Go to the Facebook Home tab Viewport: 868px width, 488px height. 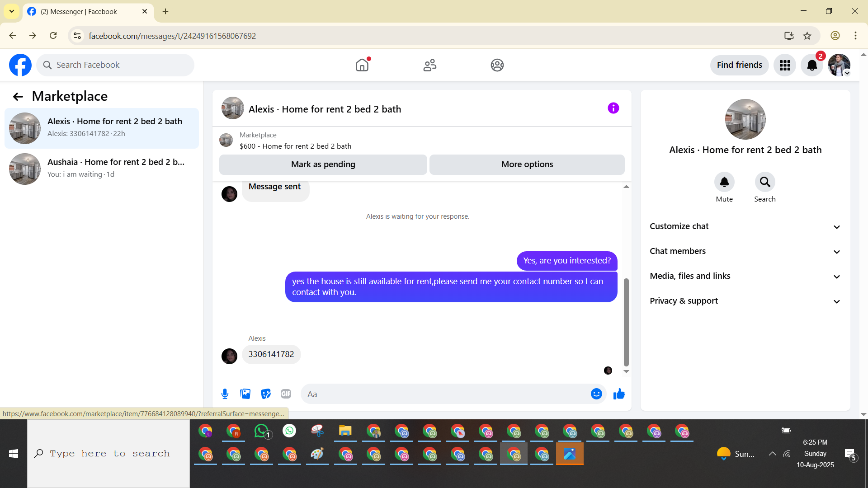(362, 66)
